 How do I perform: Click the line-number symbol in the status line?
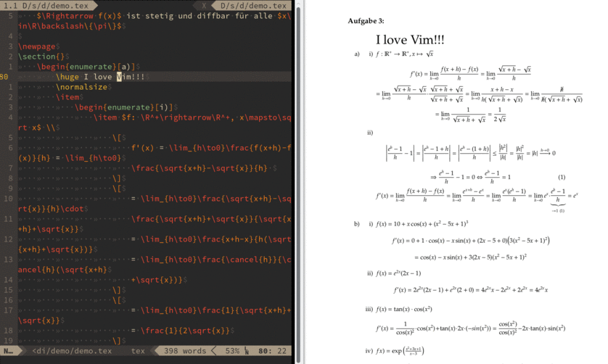(247, 351)
